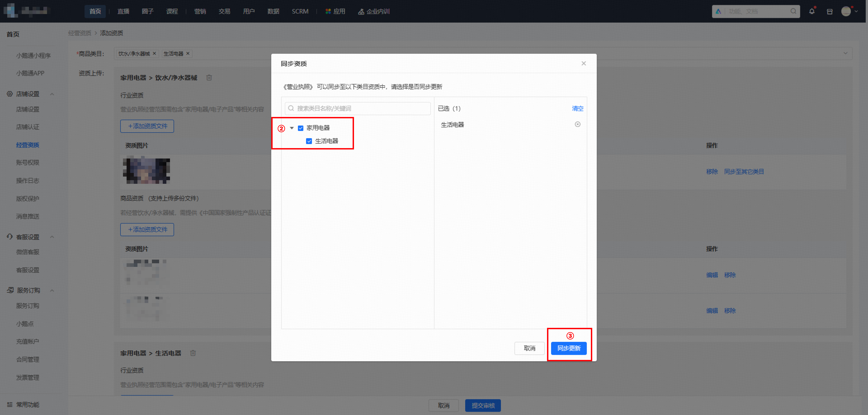The width and height of the screenshot is (868, 415).
Task: Toggle the 家用电器 checkbox
Action: (301, 128)
